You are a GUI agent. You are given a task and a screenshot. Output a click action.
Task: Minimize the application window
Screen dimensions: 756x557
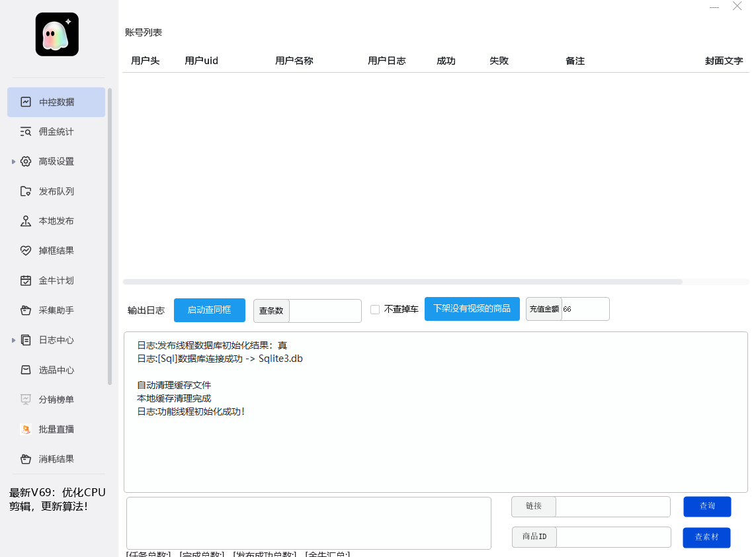(714, 7)
